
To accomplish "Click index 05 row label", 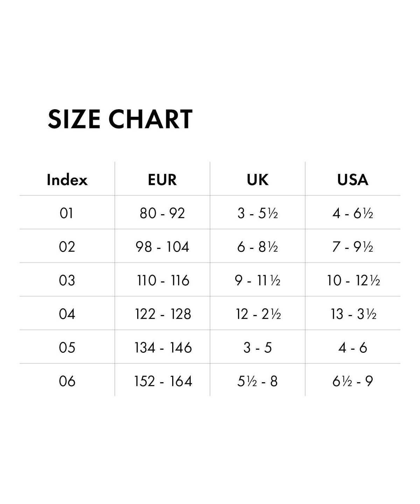I will point(67,348).
